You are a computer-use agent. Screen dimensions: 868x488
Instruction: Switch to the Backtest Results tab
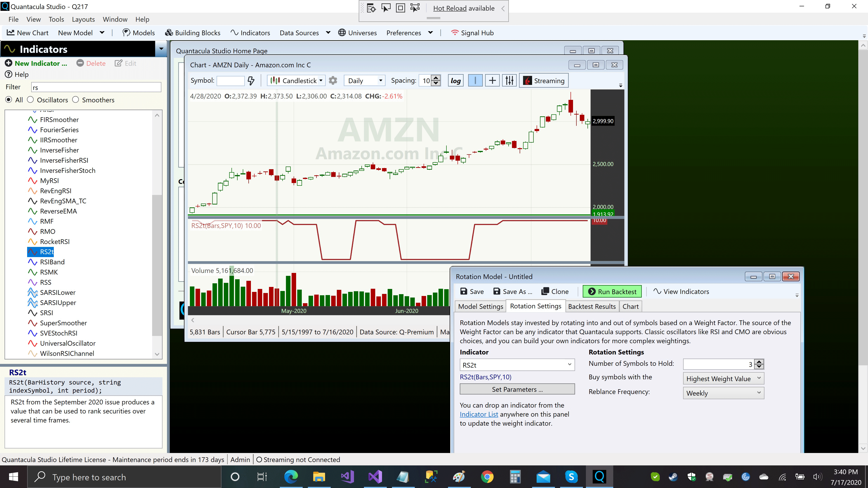click(x=592, y=306)
